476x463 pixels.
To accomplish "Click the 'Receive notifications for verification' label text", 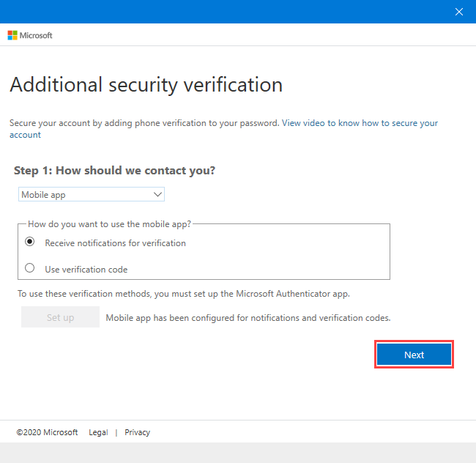I will 116,243.
